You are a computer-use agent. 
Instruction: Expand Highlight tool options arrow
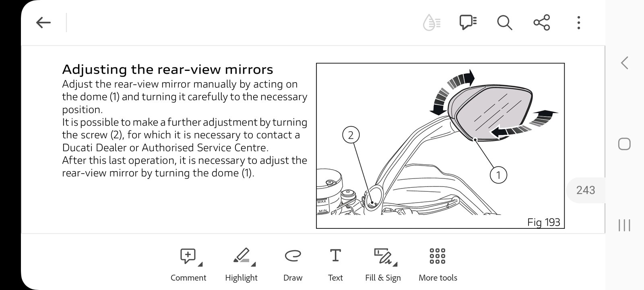pos(253,264)
